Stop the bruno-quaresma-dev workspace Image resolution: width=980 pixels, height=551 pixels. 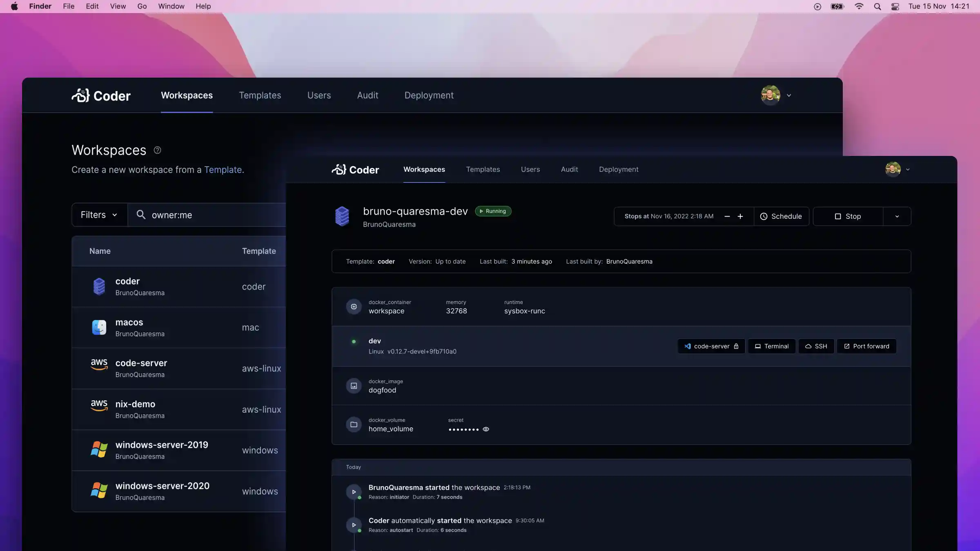click(x=848, y=216)
